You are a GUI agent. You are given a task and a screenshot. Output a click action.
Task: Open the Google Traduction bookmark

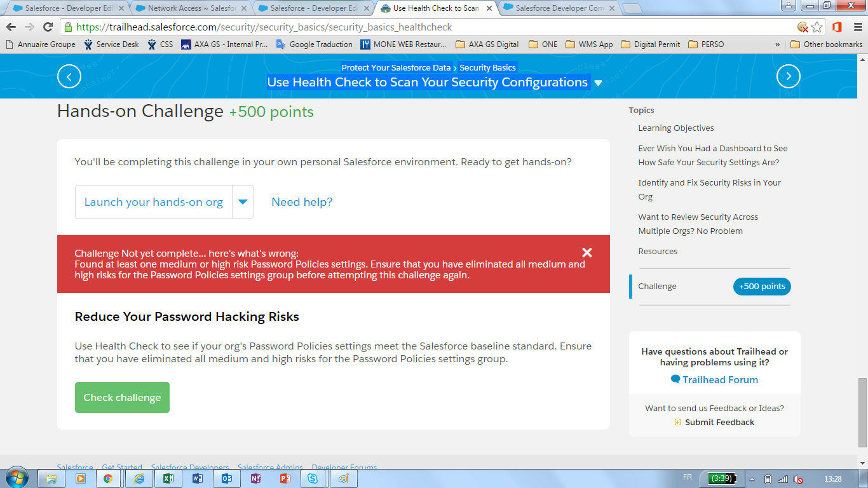coord(315,44)
